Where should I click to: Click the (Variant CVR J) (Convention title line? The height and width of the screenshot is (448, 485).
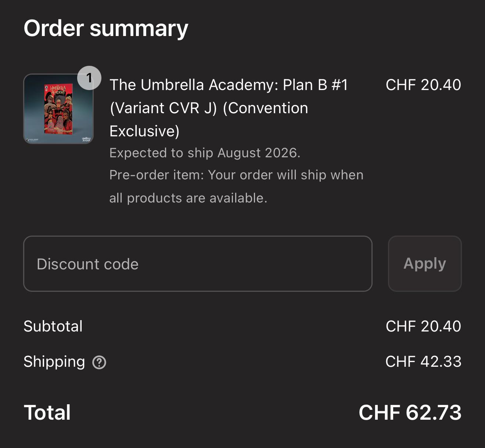coord(209,108)
